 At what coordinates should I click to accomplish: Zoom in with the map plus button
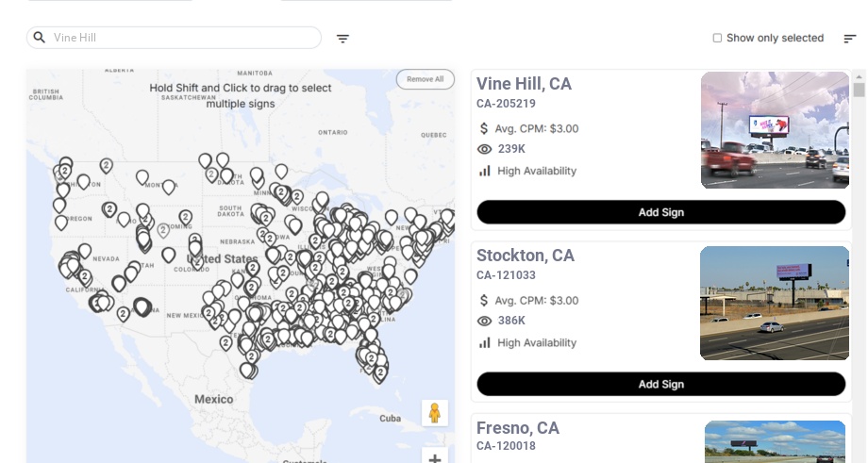(x=435, y=457)
